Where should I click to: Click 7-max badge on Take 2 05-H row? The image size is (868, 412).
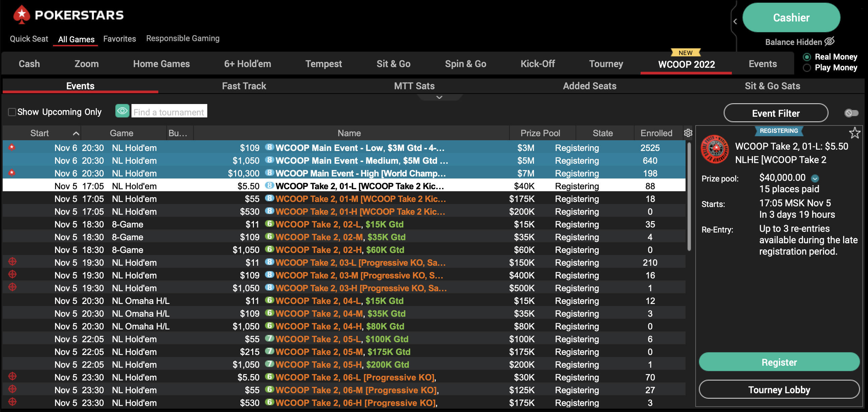click(x=269, y=364)
